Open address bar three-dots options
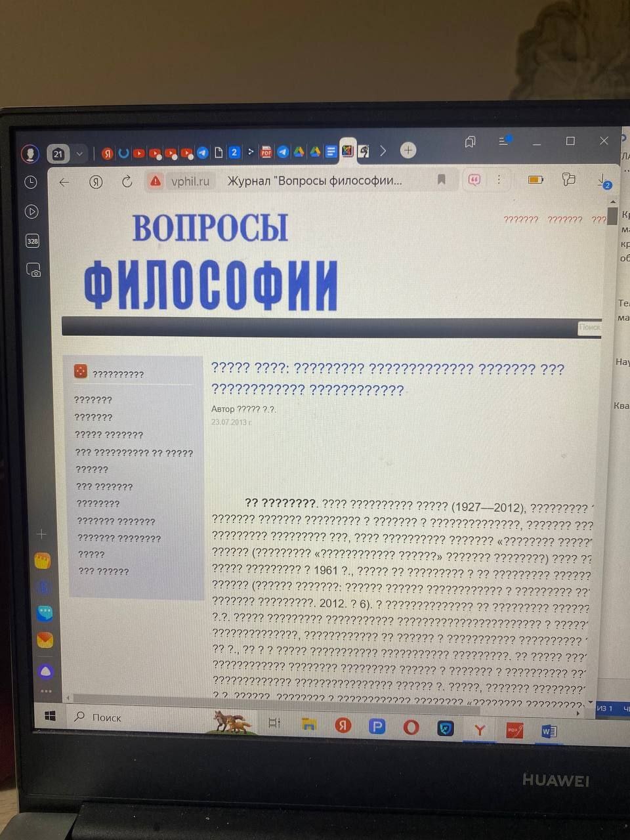The height and width of the screenshot is (840, 630). tap(499, 179)
